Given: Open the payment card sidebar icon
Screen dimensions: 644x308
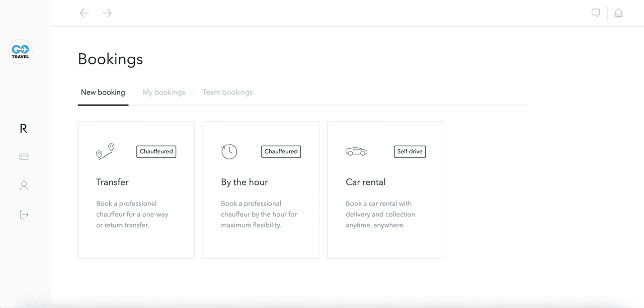Looking at the screenshot, I should click(24, 157).
